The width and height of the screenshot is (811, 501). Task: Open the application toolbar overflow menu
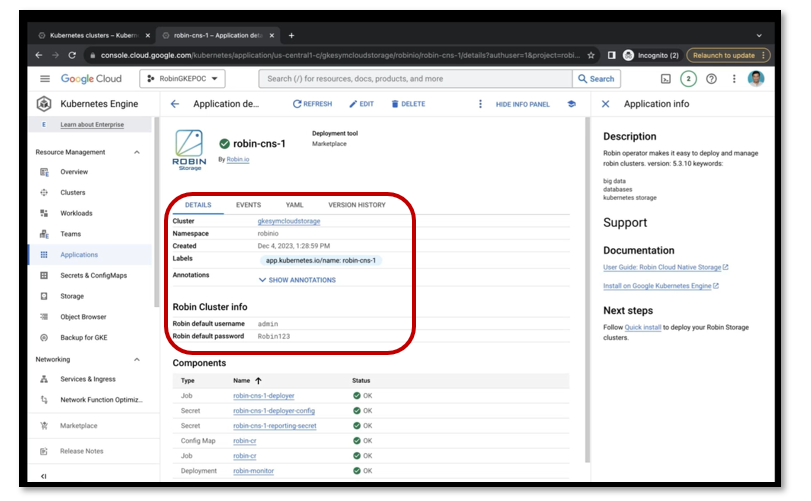pyautogui.click(x=480, y=104)
